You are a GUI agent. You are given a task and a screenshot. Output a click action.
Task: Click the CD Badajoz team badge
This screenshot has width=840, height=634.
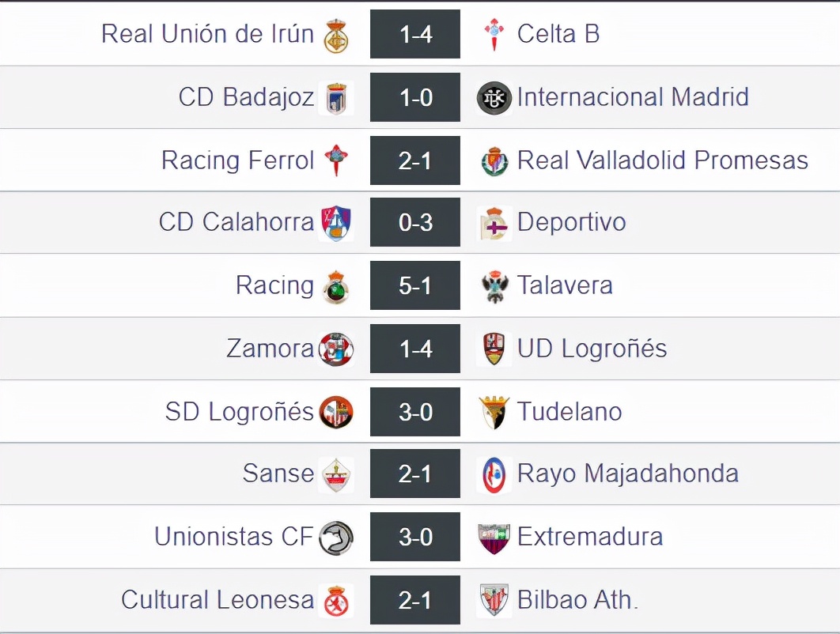(336, 98)
